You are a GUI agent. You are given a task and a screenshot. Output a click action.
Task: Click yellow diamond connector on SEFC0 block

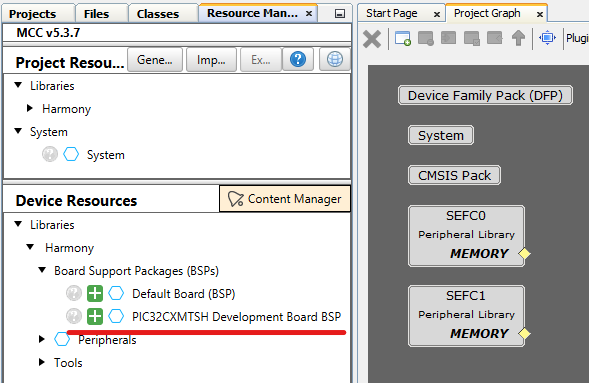click(524, 253)
